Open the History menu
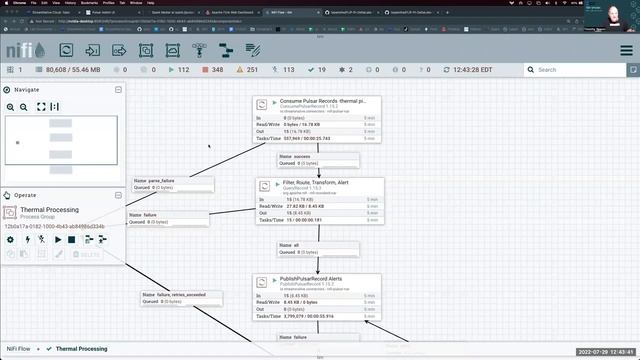This screenshot has width=640, height=360. click(x=70, y=3)
